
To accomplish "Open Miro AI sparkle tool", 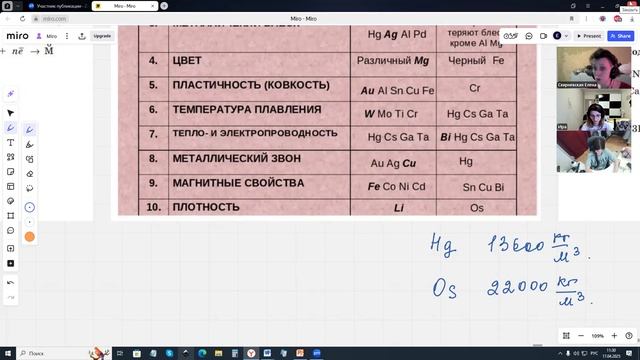I will pyautogui.click(x=11, y=94).
